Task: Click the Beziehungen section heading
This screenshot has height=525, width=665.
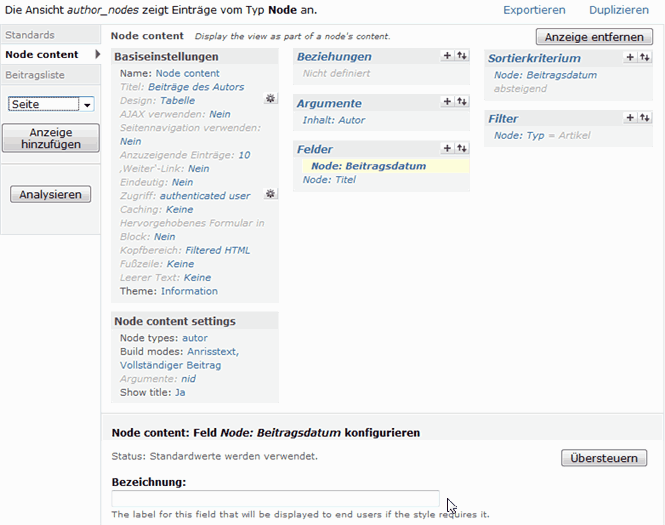Action: click(334, 57)
